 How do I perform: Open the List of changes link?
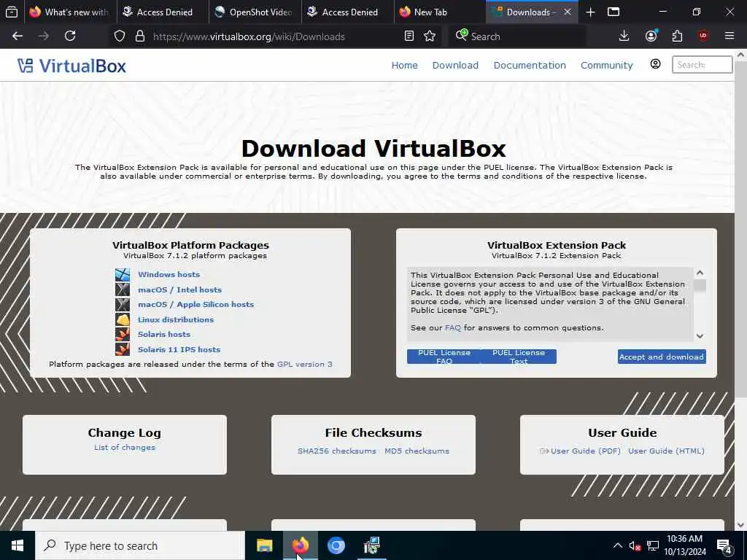[124, 448]
